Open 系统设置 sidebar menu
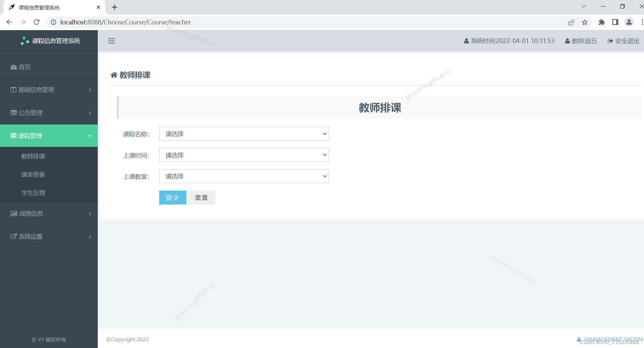 point(49,237)
